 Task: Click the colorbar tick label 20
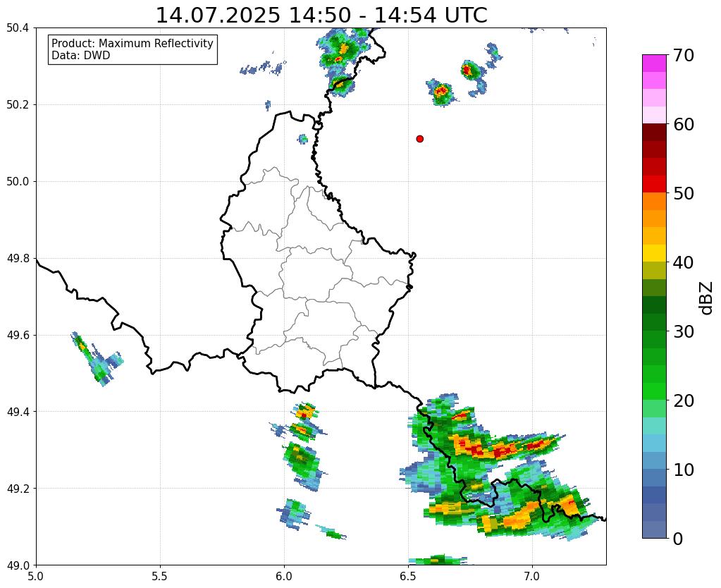point(683,400)
